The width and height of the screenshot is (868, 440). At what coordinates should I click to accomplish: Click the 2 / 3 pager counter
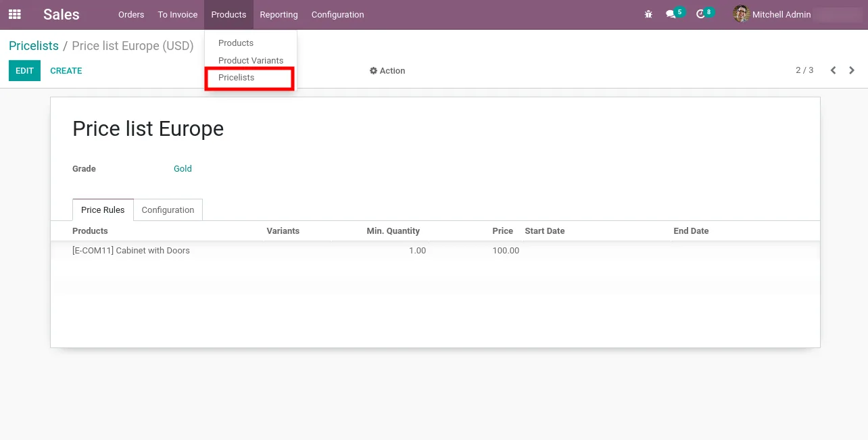pyautogui.click(x=804, y=70)
